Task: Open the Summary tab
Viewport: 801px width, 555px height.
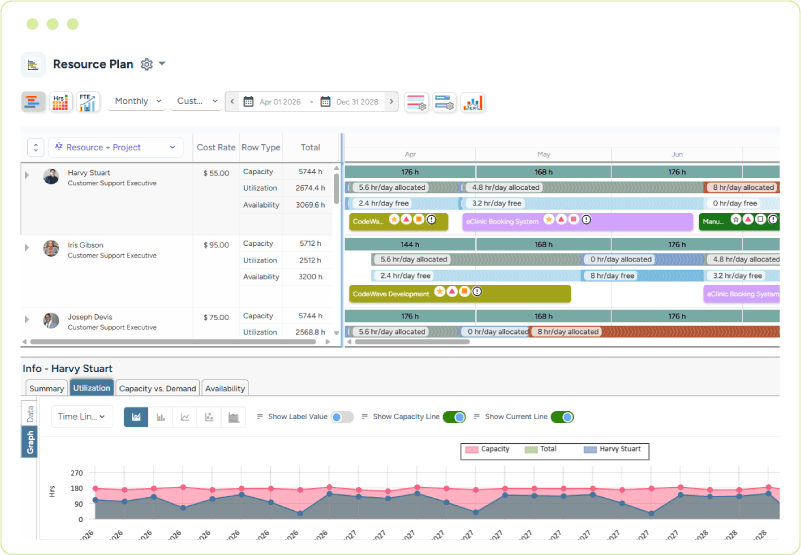Action: (46, 388)
